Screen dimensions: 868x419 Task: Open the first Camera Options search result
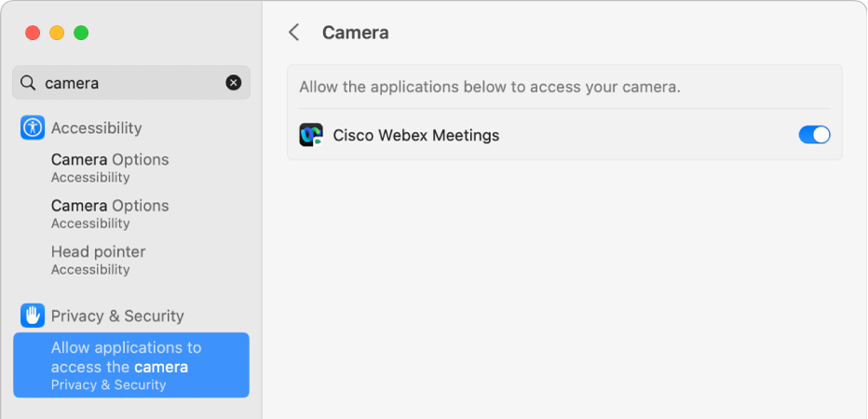coord(110,168)
